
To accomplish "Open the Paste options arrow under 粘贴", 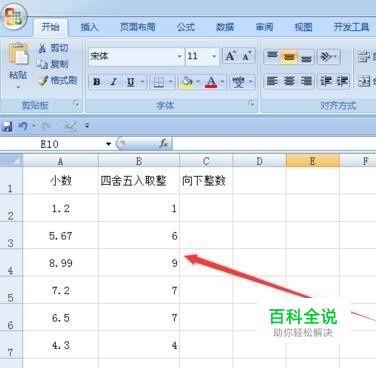I will point(18,87).
